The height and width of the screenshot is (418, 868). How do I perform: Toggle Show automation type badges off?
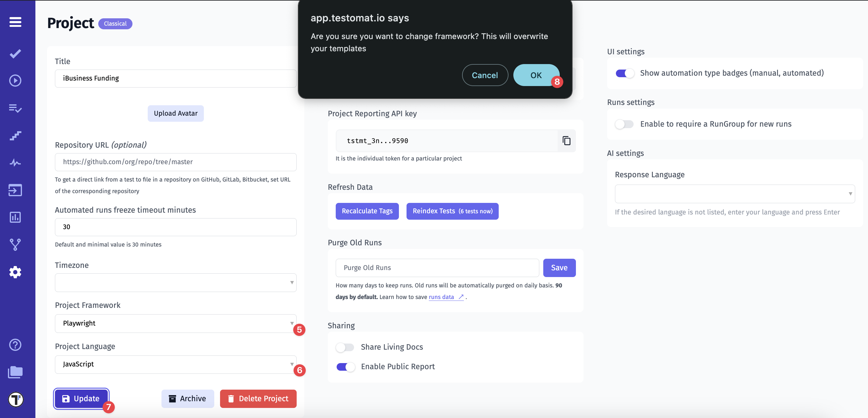click(624, 73)
